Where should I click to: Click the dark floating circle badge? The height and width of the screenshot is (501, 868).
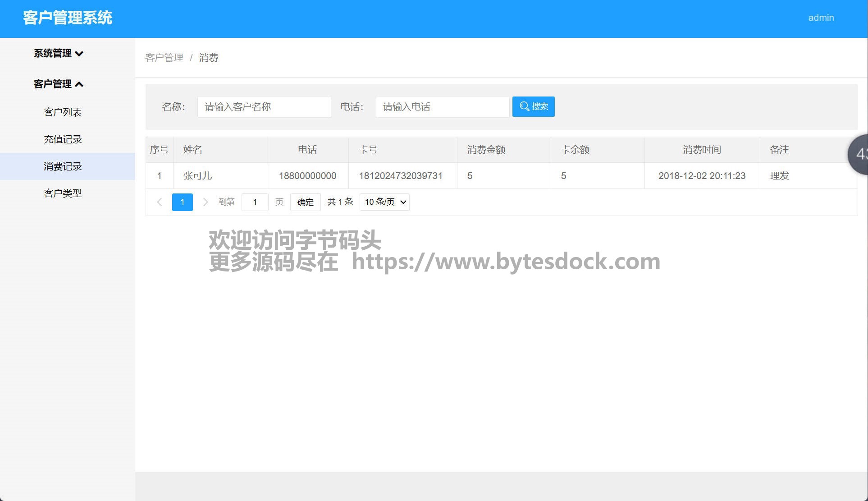pos(858,154)
